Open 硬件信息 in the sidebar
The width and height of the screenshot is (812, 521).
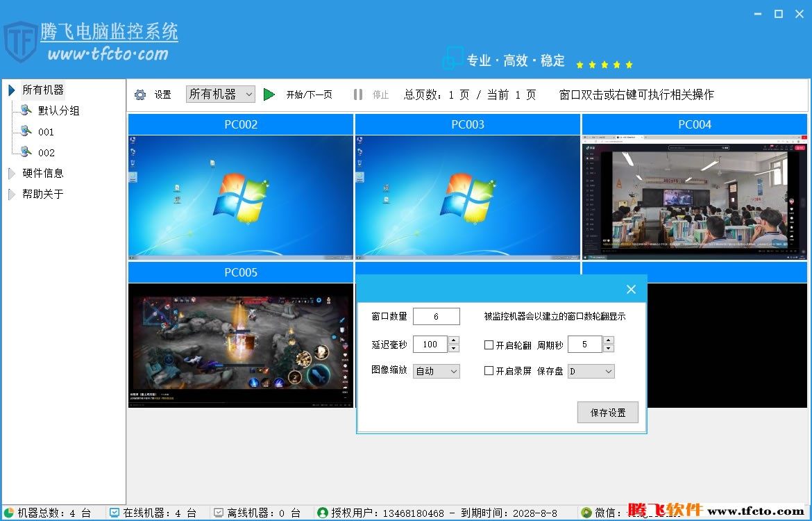tap(43, 173)
